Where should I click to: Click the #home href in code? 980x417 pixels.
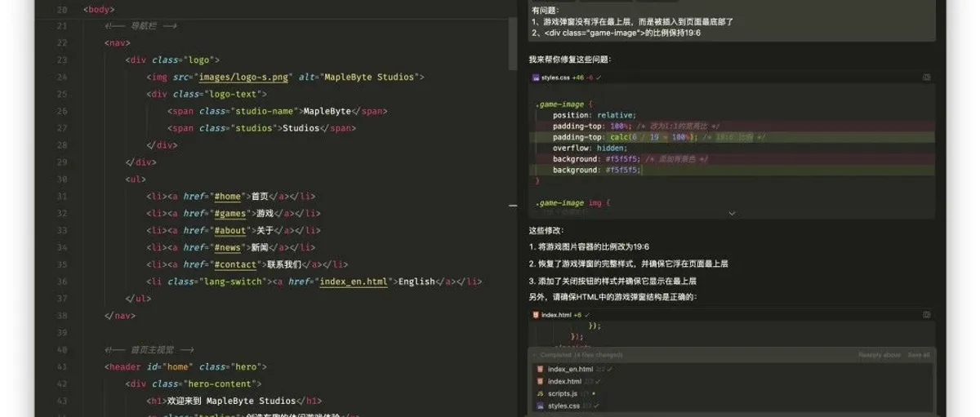[x=228, y=197]
